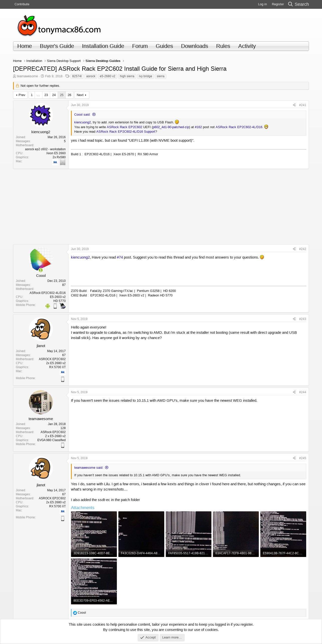Image resolution: width=322 pixels, height=644 pixels.
Task: Jump to page 24
Action: click(x=54, y=95)
